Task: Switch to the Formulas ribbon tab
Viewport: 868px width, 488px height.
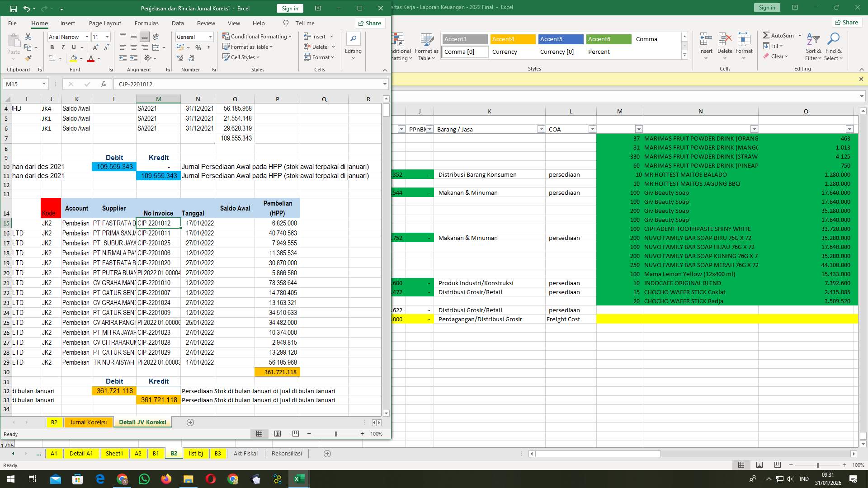Action: coord(146,23)
